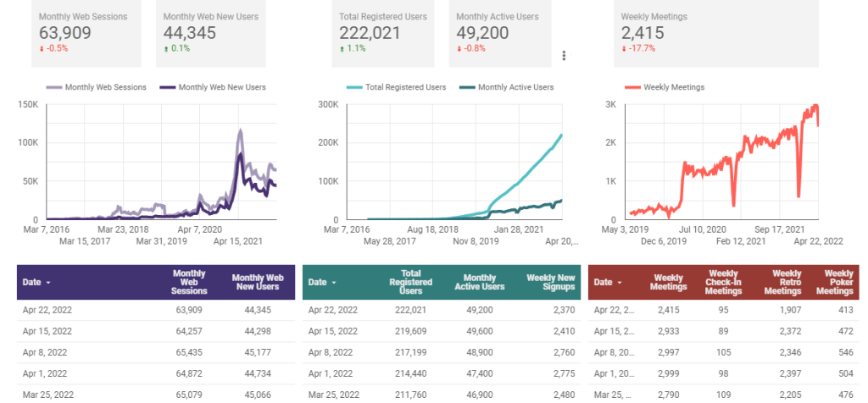The height and width of the screenshot is (403, 868).
Task: Click 214,440 in Total Registered Users column
Action: coord(410,373)
